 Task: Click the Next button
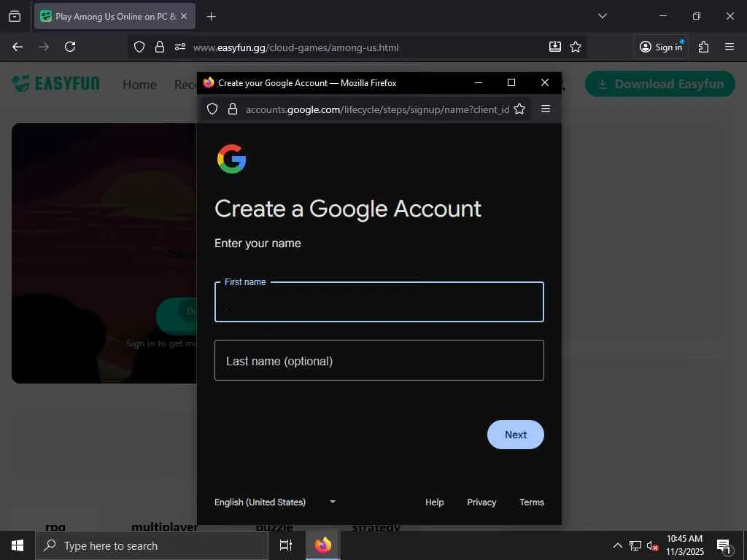click(516, 435)
